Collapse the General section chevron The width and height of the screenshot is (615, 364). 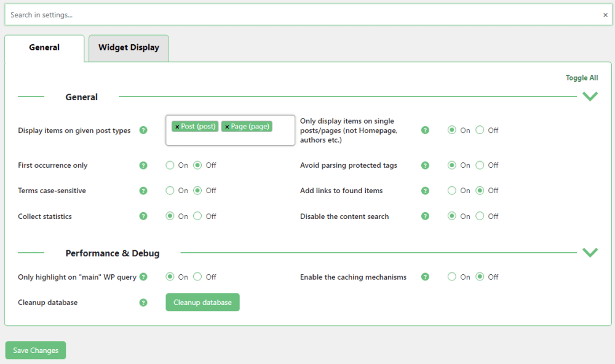tap(590, 97)
